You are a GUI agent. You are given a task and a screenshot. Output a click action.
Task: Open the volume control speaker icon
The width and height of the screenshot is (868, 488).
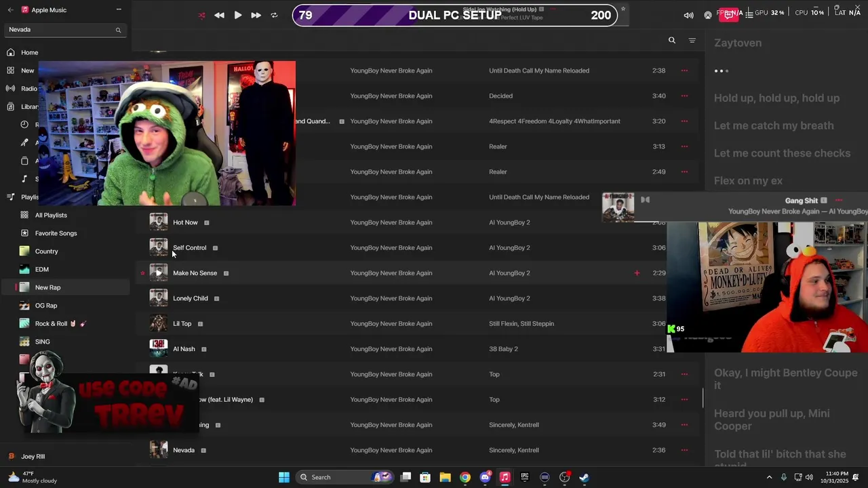[689, 15]
